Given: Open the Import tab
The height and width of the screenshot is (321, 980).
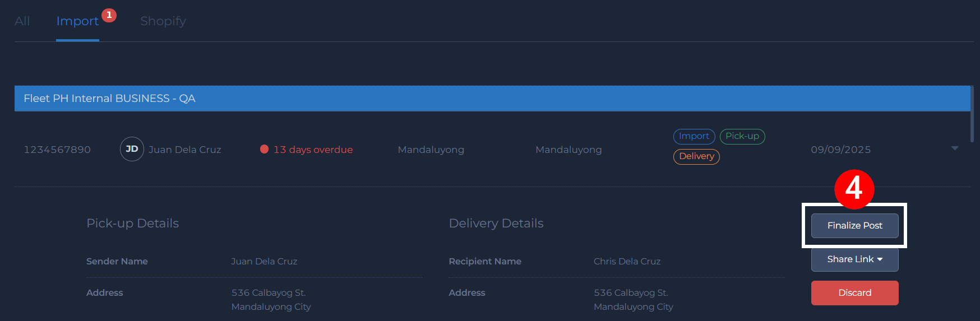Looking at the screenshot, I should (x=77, y=21).
